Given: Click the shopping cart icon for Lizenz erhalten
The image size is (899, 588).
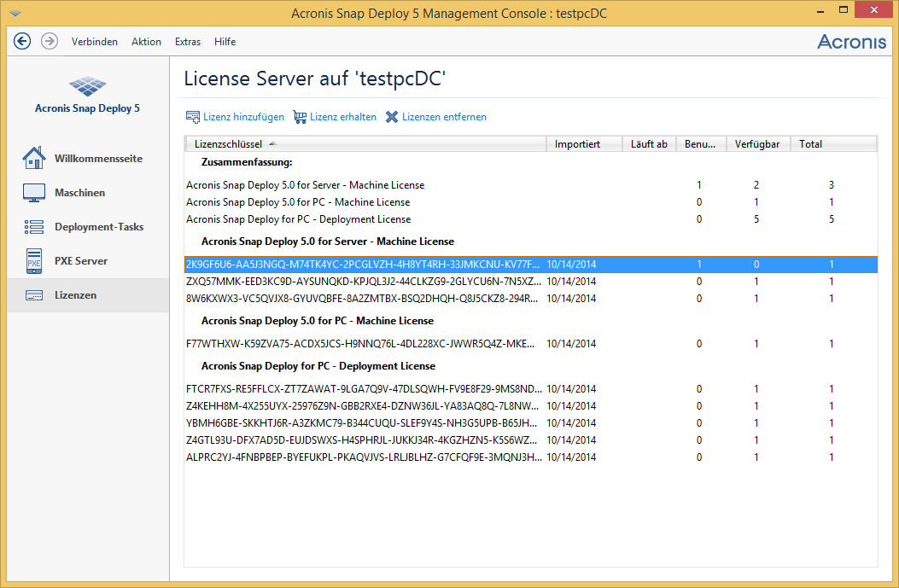Looking at the screenshot, I should pos(300,117).
